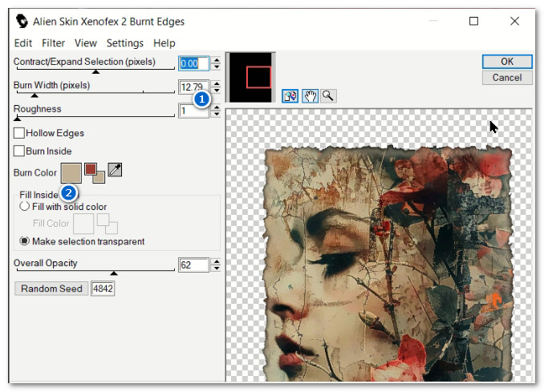The height and width of the screenshot is (392, 544).
Task: Decrease Contract/Expand Selection with down arrow
Action: [217, 67]
